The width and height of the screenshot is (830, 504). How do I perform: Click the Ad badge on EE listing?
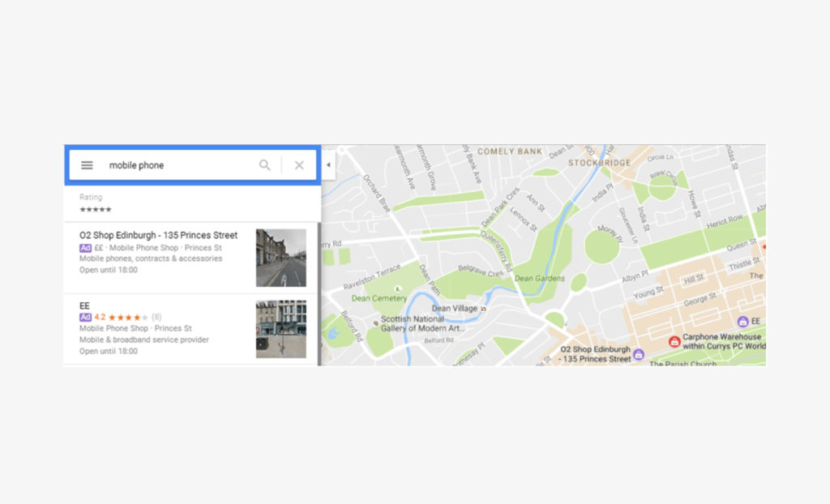coord(85,317)
